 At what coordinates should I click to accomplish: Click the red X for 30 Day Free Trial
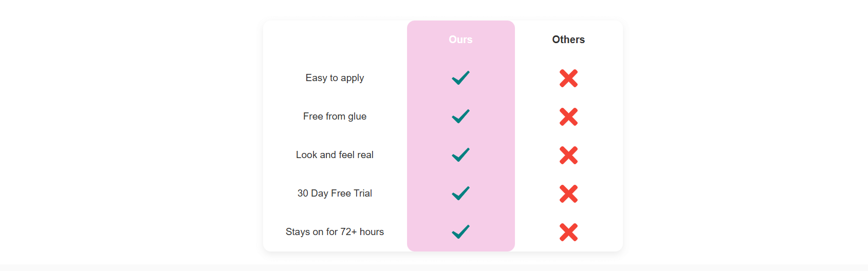click(x=568, y=193)
